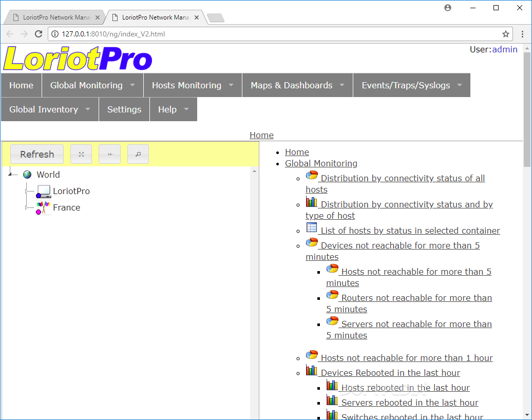This screenshot has width=532, height=420.
Task: Select the LoriotPro tree item label
Action: pos(71,192)
